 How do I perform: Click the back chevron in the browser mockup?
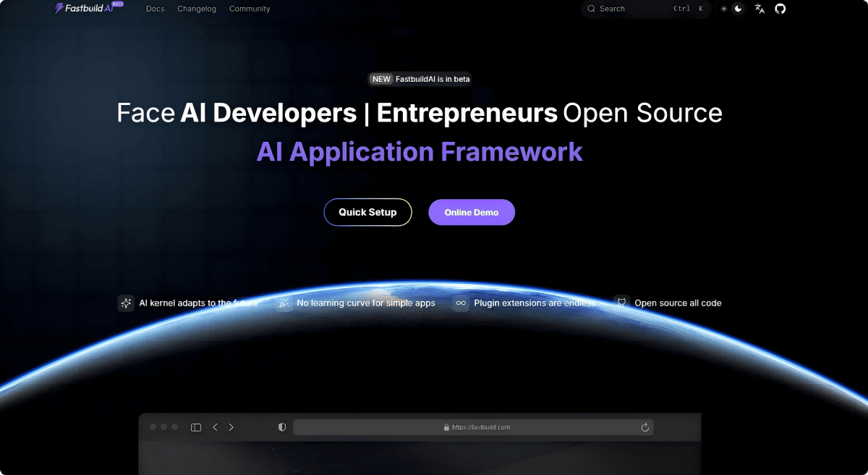tap(215, 427)
